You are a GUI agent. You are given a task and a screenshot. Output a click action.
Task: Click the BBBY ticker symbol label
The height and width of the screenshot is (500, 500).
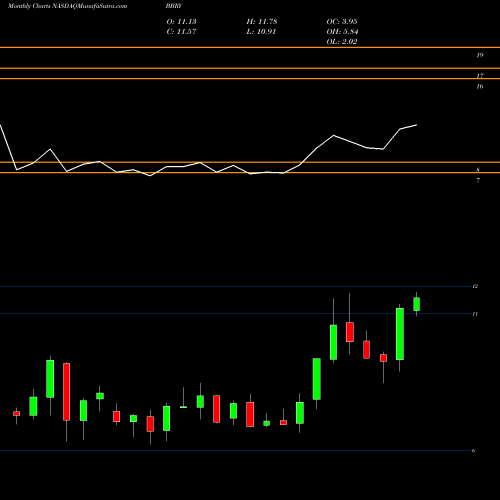point(174,6)
